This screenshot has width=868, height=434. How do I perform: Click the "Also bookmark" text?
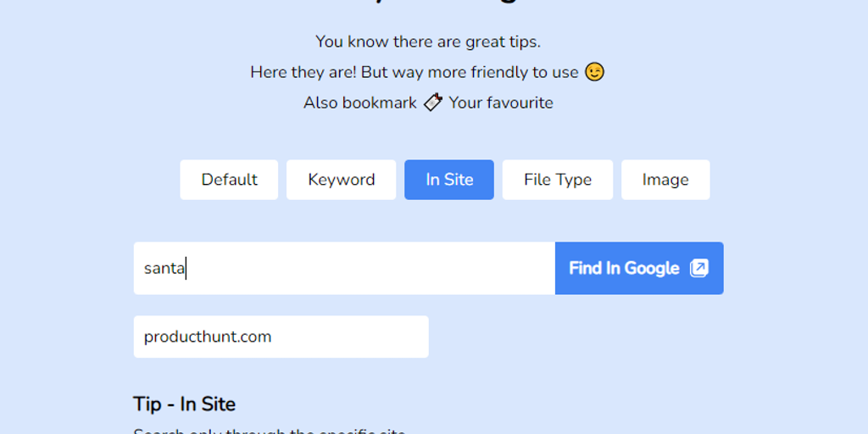tap(360, 103)
